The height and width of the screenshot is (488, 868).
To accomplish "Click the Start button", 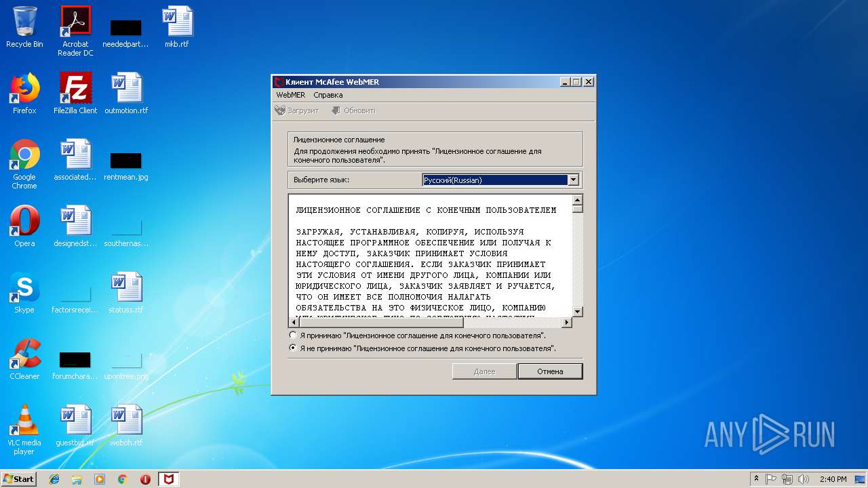I will click(18, 479).
